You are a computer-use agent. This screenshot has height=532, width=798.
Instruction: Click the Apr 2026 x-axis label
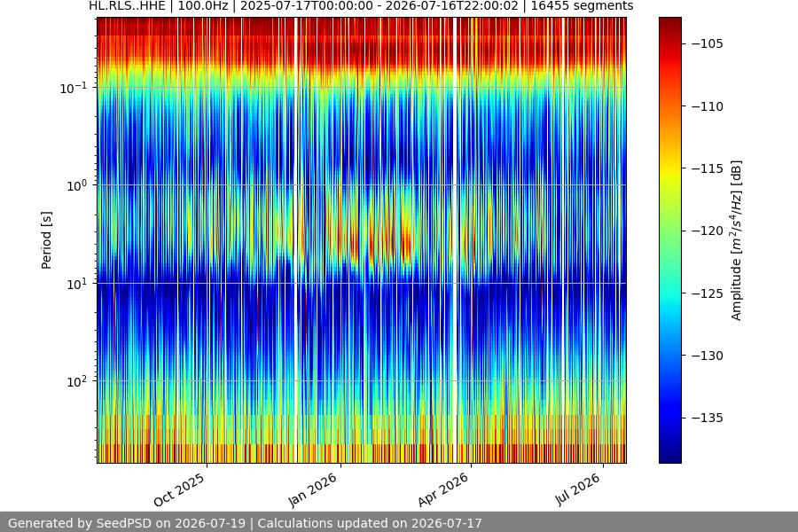[x=442, y=489]
